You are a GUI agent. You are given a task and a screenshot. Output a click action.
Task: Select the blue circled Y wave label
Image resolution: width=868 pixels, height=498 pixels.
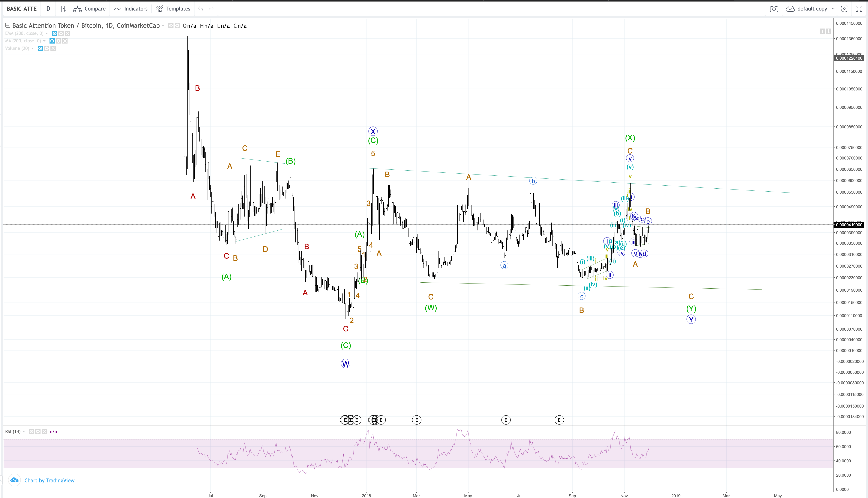coord(691,319)
